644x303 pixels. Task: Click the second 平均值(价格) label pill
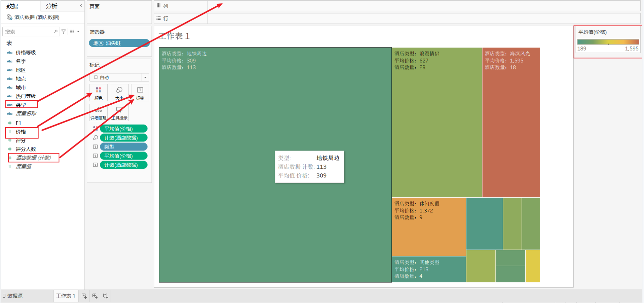(124, 156)
